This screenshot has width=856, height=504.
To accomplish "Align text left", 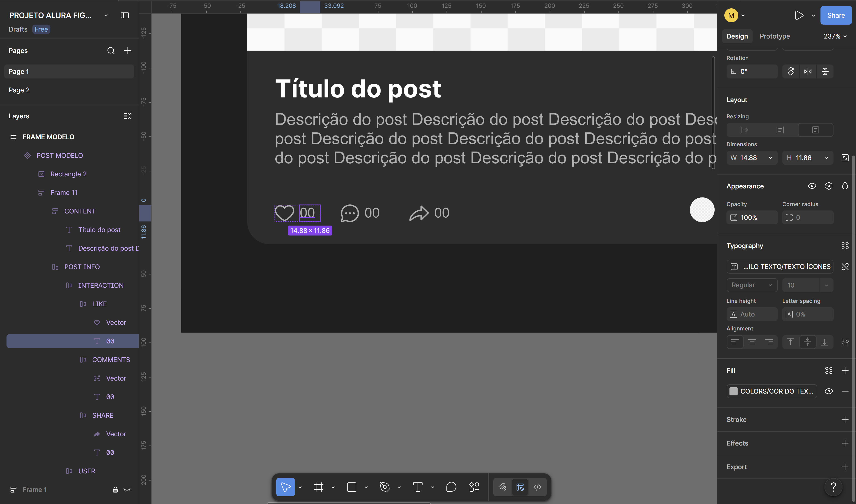I will click(x=735, y=342).
